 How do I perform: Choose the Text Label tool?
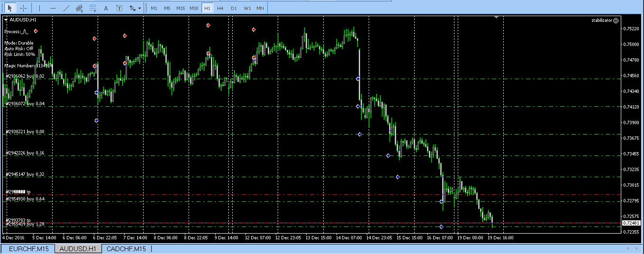coord(119,8)
